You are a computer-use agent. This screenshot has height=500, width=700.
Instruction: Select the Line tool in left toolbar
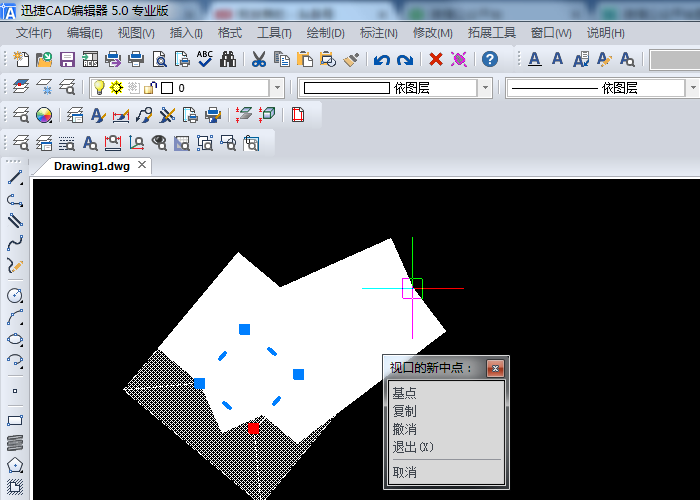click(15, 178)
